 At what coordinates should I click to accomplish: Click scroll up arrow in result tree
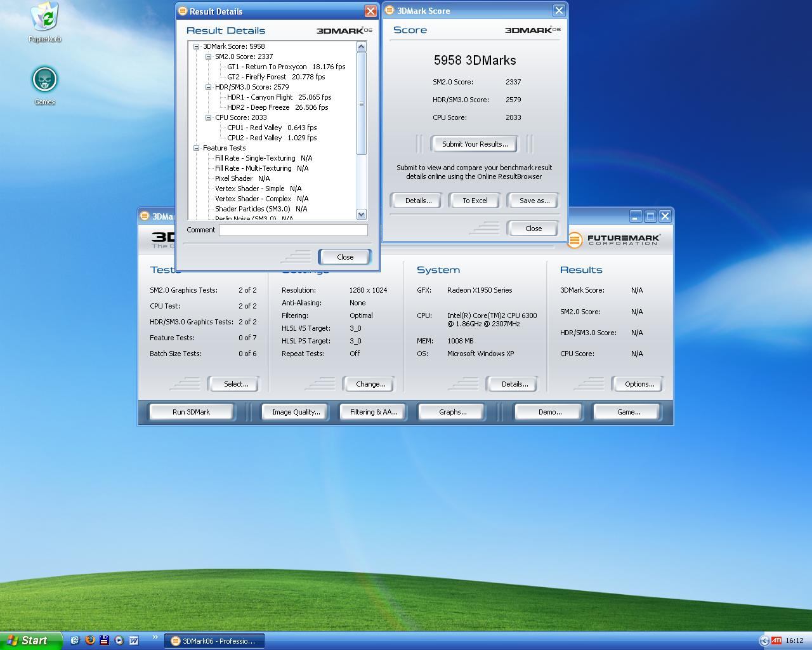(362, 46)
